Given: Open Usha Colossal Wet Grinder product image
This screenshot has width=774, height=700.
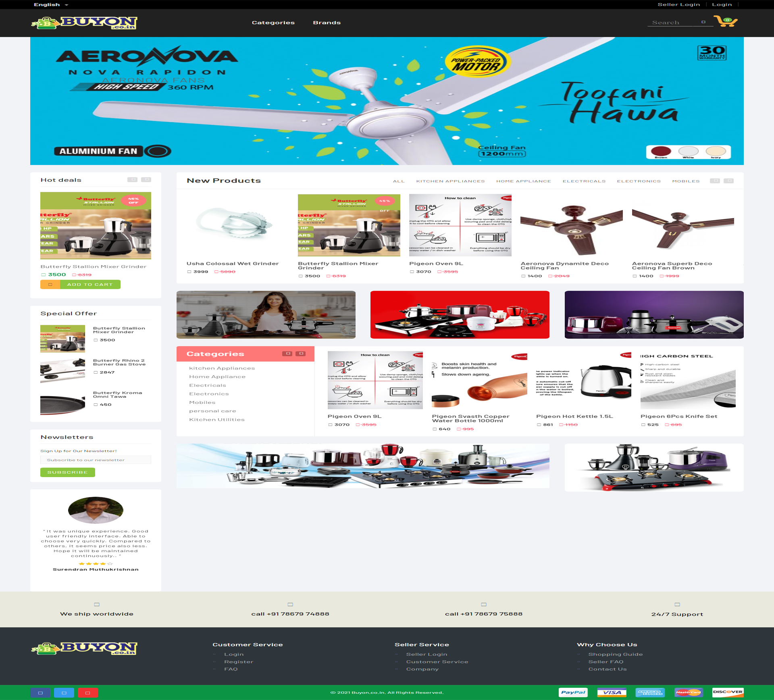Looking at the screenshot, I should (x=237, y=225).
